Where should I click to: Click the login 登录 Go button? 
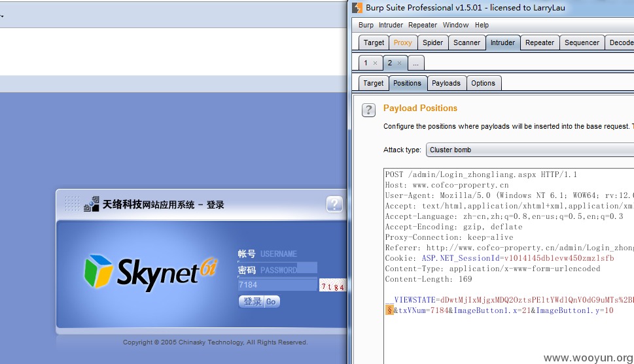(x=259, y=302)
